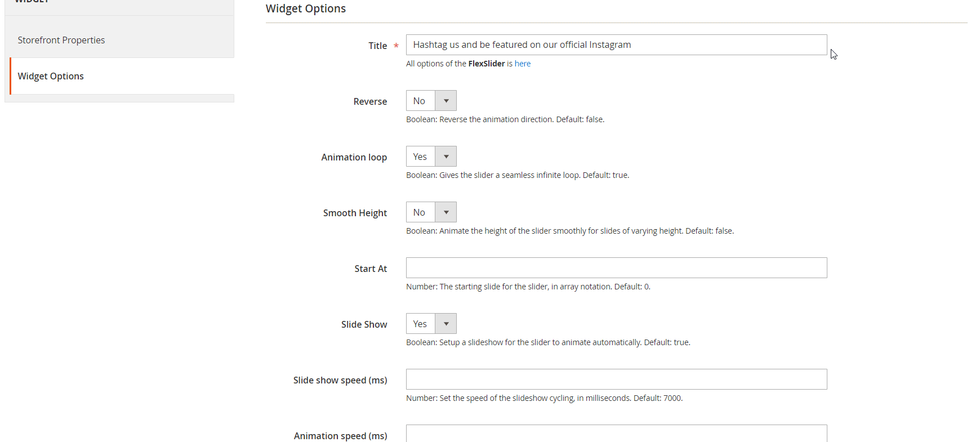Viewport: 980px width, 442px height.
Task: Click the 'Title' field label
Action: coord(377,46)
